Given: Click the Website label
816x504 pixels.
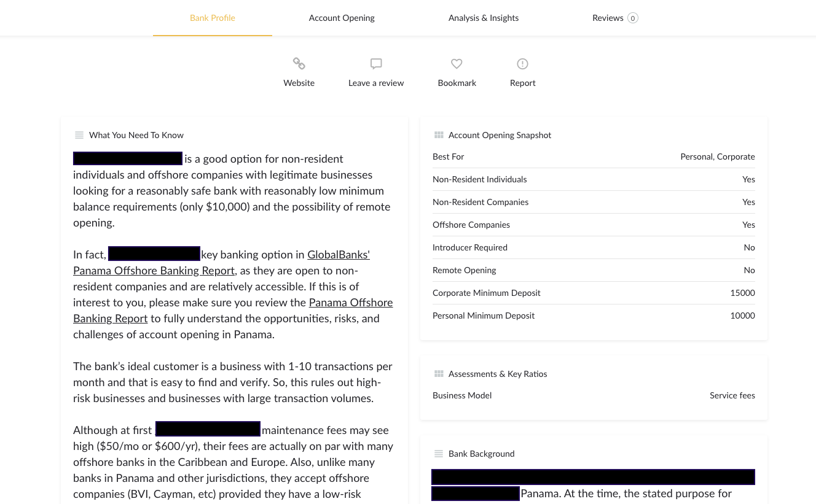Looking at the screenshot, I should coord(299,83).
